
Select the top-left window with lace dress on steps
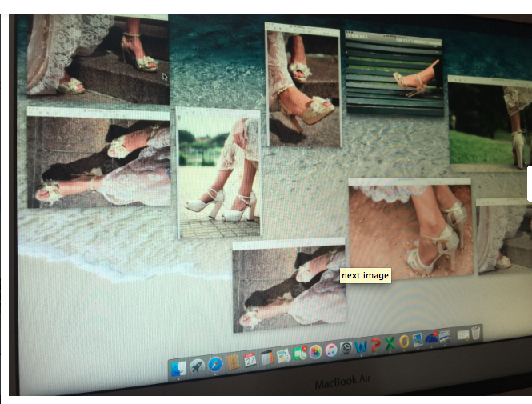click(x=98, y=59)
